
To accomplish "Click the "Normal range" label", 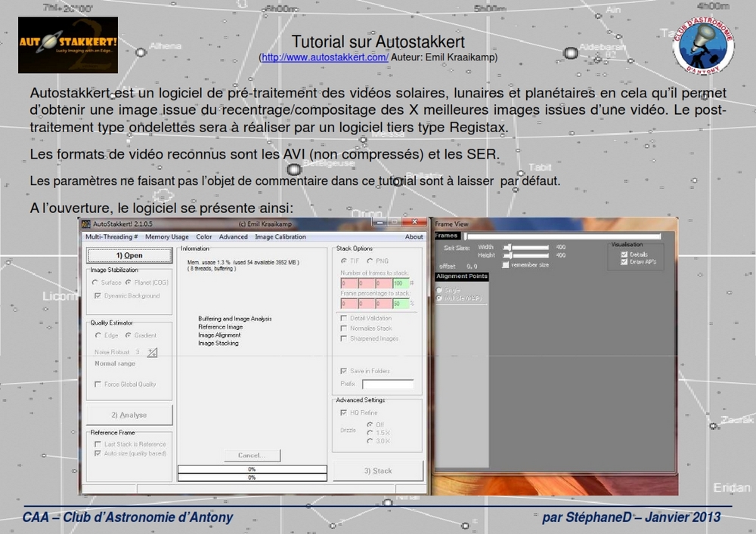I will click(x=115, y=363).
